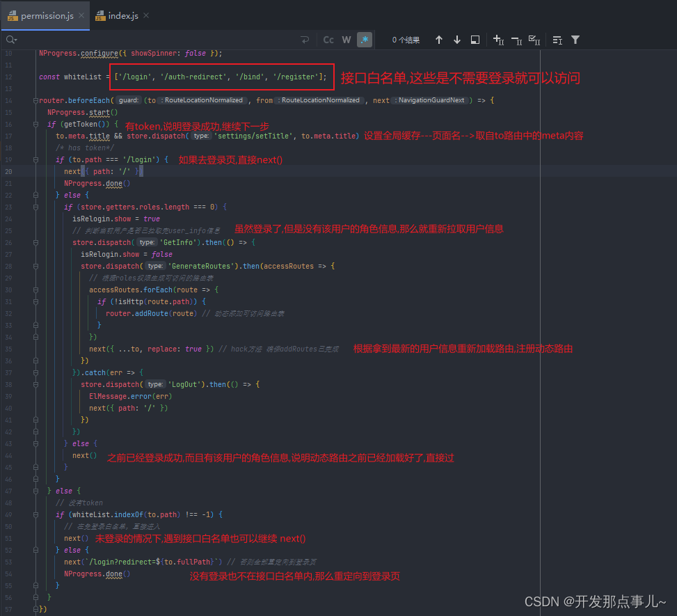Toggle Regex (.*) search option
This screenshot has height=616, width=677.
365,40
